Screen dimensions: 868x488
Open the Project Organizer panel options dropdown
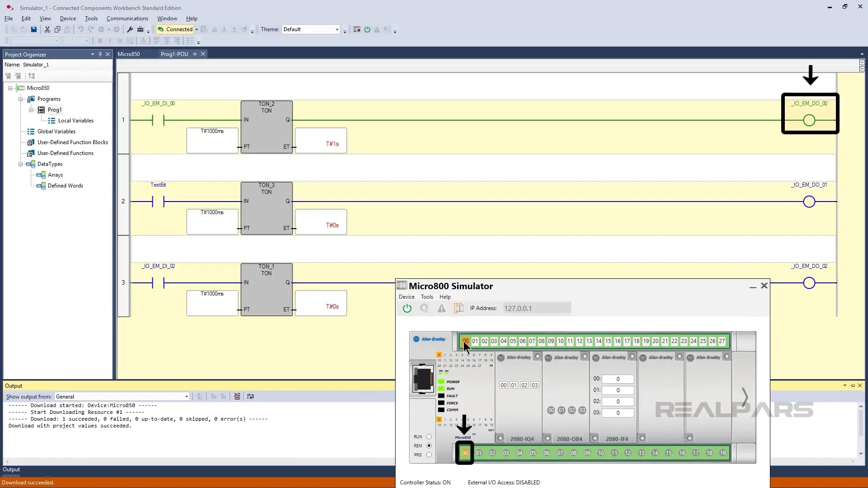(92, 54)
